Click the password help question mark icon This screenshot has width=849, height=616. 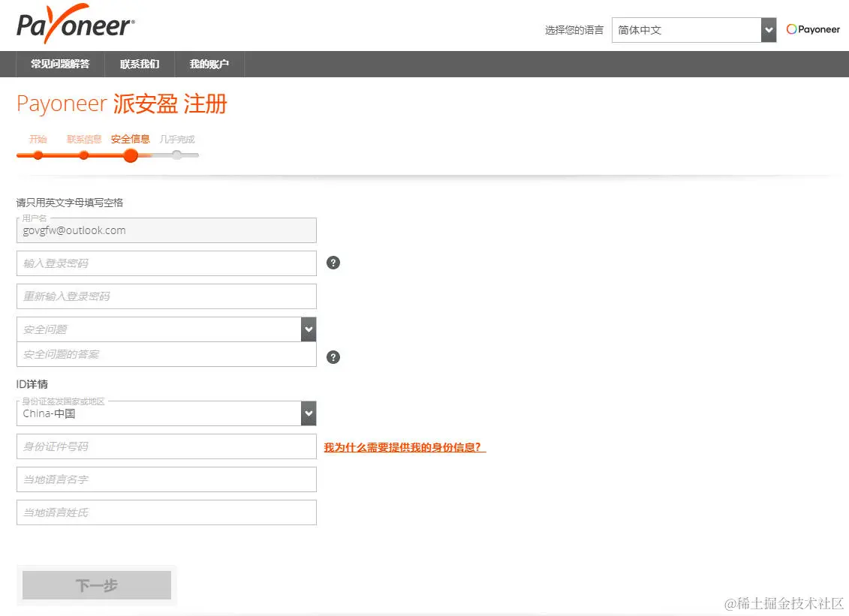click(333, 263)
